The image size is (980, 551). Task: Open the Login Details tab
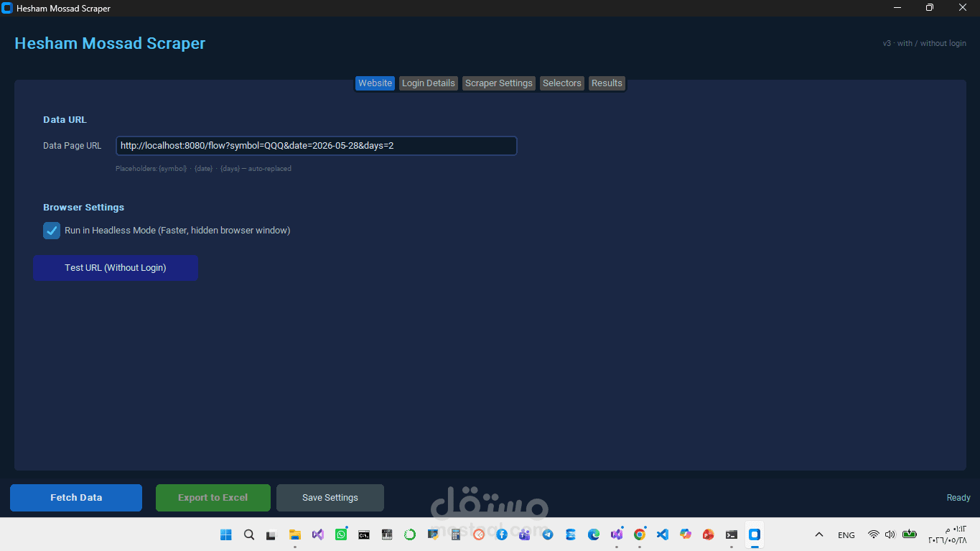pos(429,83)
